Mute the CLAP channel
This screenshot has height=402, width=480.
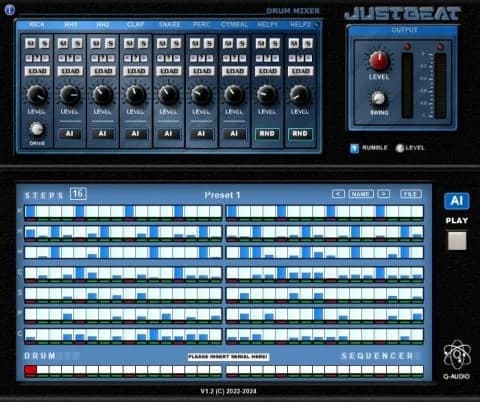(x=129, y=43)
